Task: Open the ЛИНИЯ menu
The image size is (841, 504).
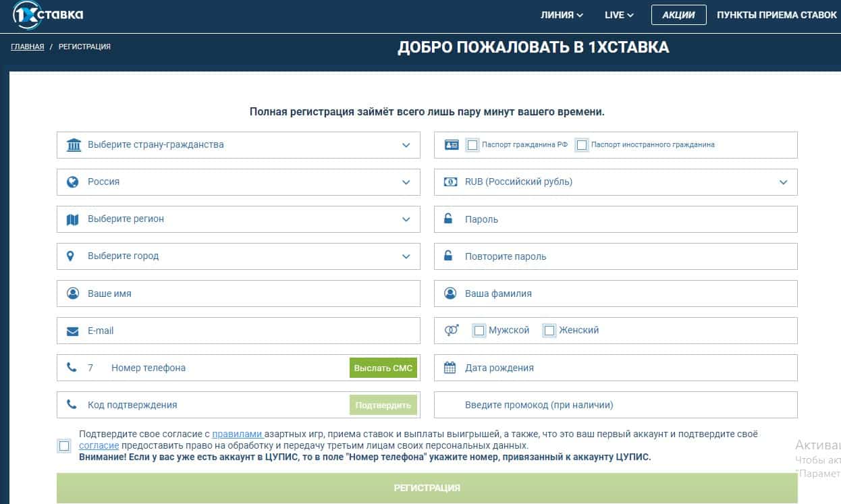Action: (562, 15)
